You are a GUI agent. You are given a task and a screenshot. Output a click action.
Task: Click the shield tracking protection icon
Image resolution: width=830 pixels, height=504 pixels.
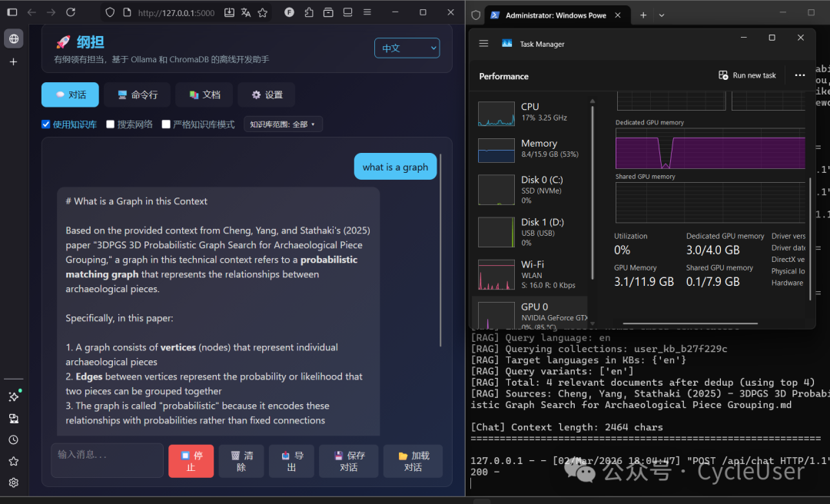110,12
